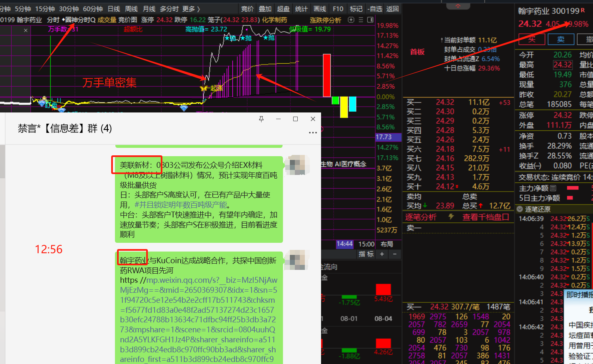Switch to 5分钟 timeframe

[23, 9]
